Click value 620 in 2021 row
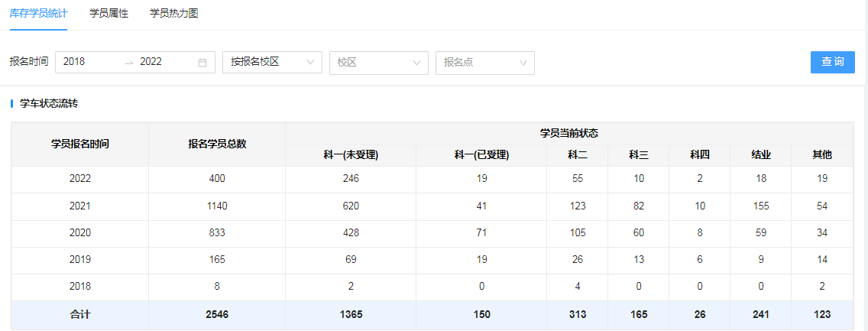This screenshot has height=331, width=868. [x=351, y=206]
